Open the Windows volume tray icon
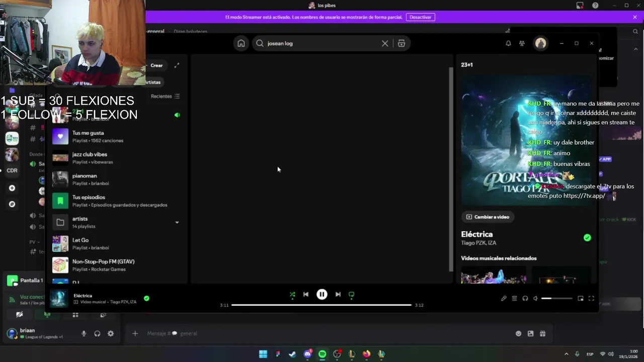This screenshot has height=362, width=644. pyautogui.click(x=611, y=354)
